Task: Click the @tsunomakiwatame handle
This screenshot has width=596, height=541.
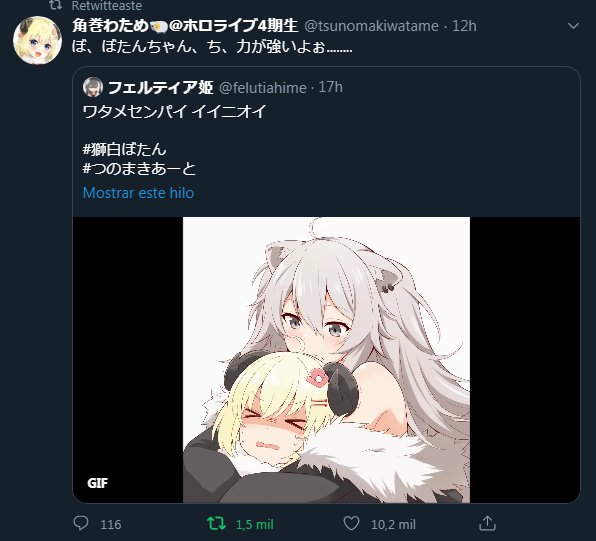Action: (x=371, y=26)
